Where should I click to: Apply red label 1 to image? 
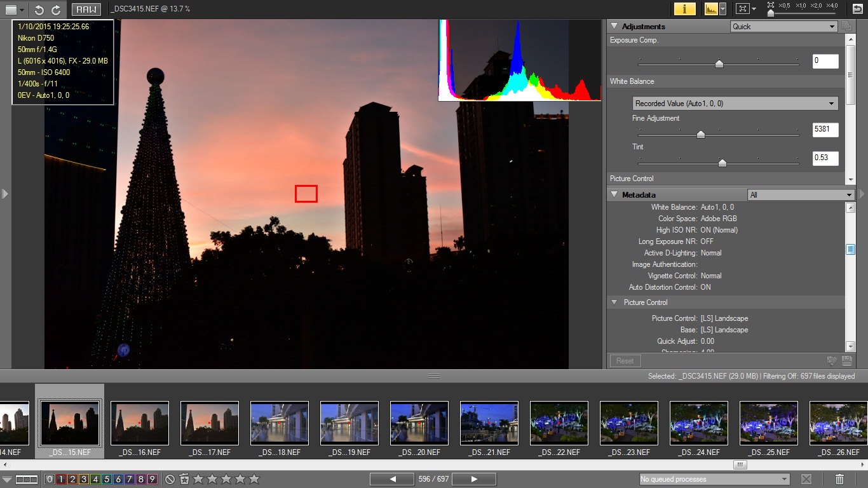click(61, 479)
